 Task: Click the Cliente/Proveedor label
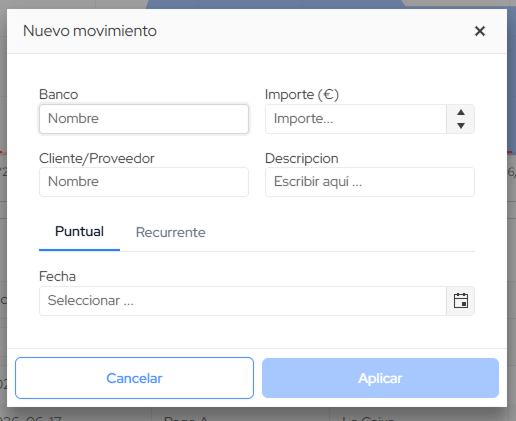[97, 158]
